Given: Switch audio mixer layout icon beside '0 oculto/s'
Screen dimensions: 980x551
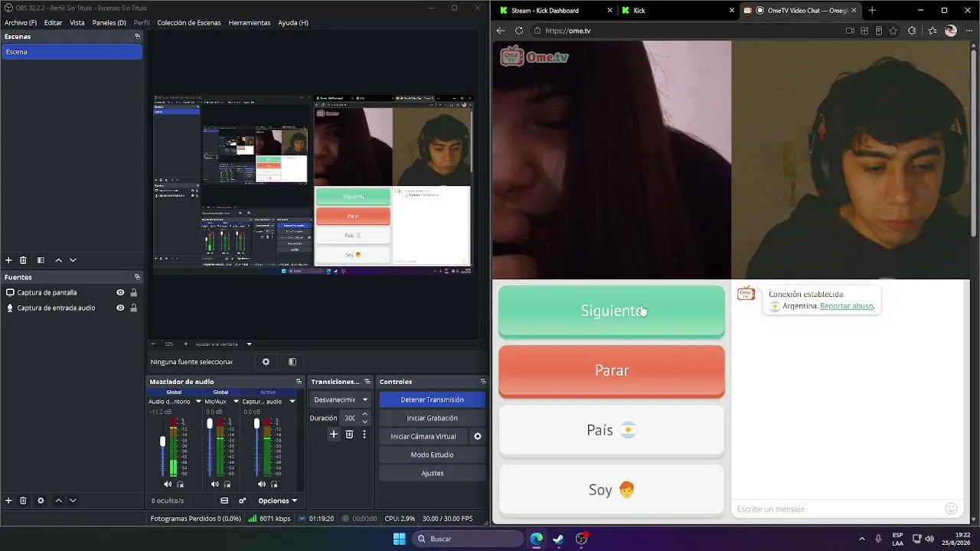Looking at the screenshot, I should (224, 500).
